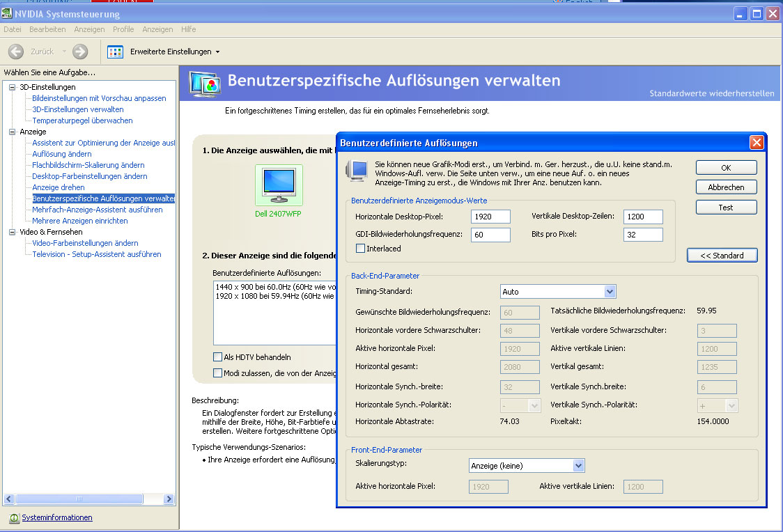Click the green Back arrow icon
This screenshot has height=532, width=783.
click(16, 52)
